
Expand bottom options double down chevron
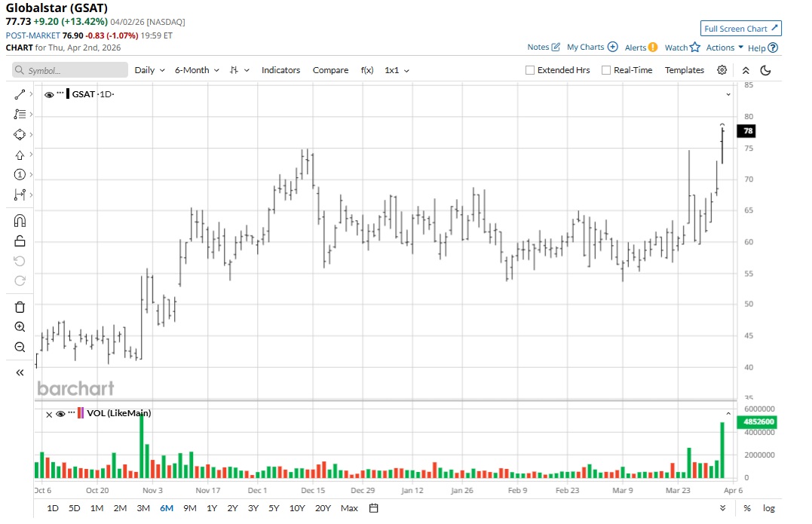pyautogui.click(x=722, y=508)
